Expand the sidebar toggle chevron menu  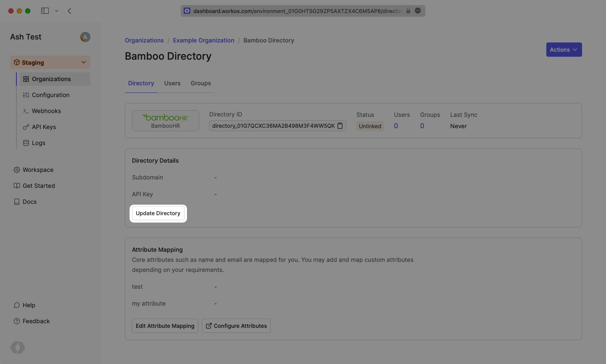tap(56, 11)
